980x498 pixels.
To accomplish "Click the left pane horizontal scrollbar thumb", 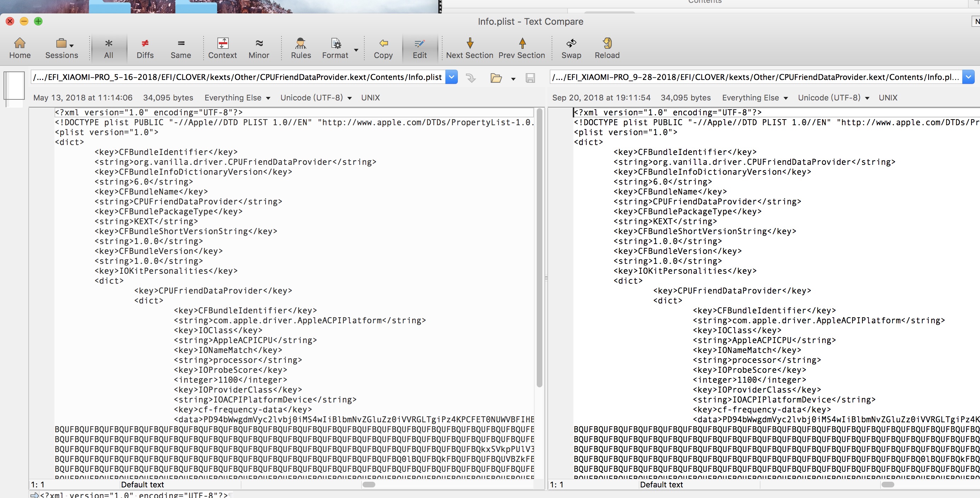I will coord(369,484).
